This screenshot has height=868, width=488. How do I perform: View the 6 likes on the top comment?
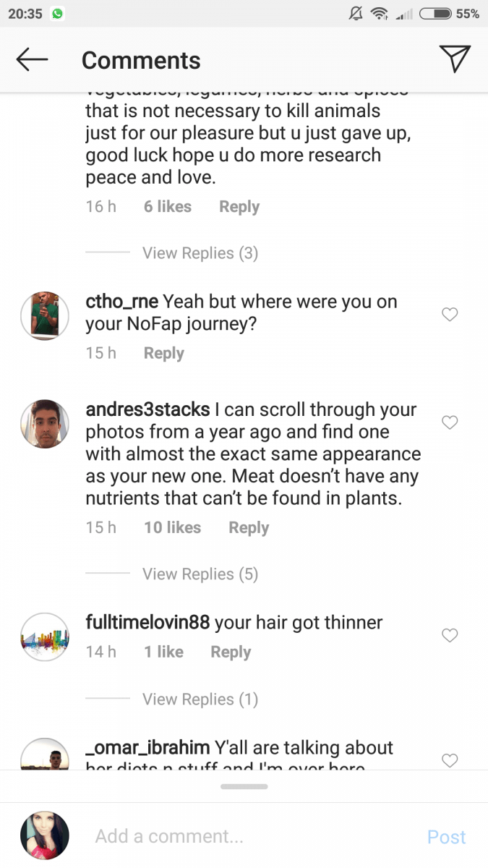(167, 206)
